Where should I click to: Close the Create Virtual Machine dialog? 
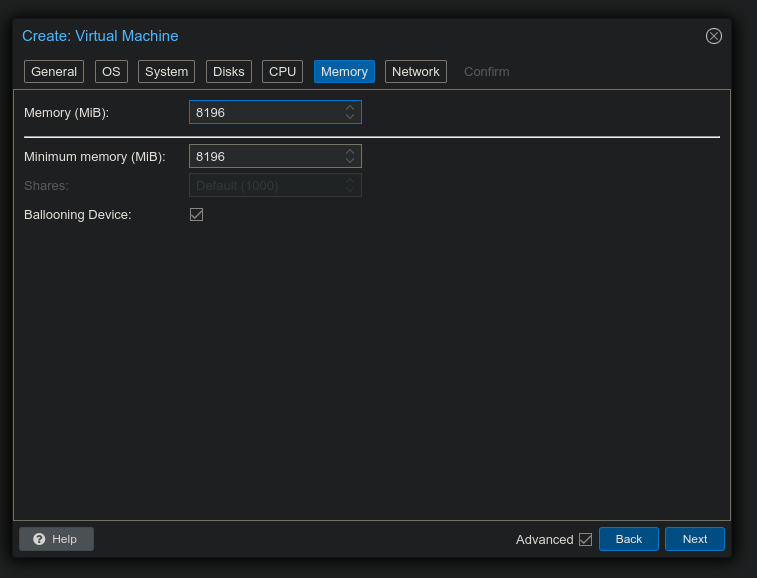(x=713, y=36)
